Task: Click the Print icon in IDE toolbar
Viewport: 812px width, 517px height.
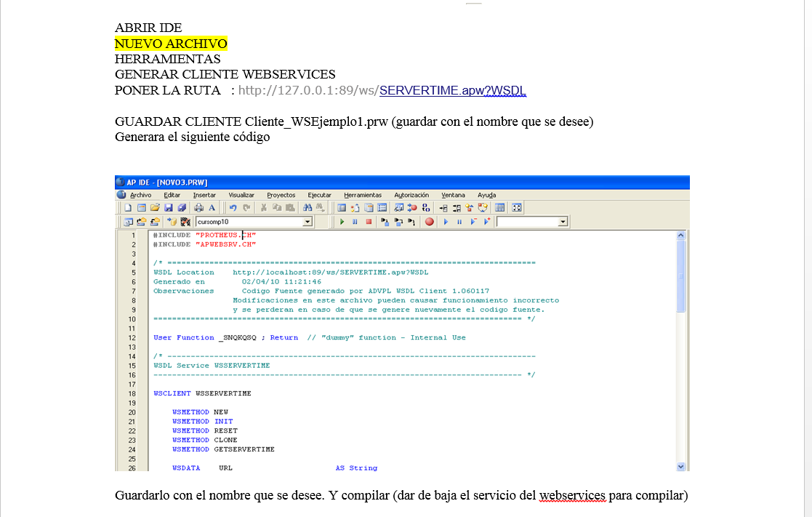Action: tap(198, 208)
